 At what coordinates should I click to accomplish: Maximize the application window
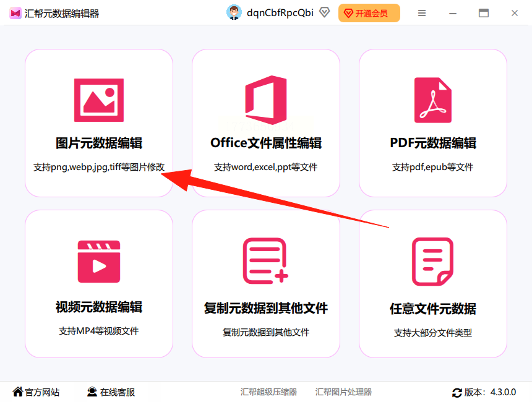[484, 13]
